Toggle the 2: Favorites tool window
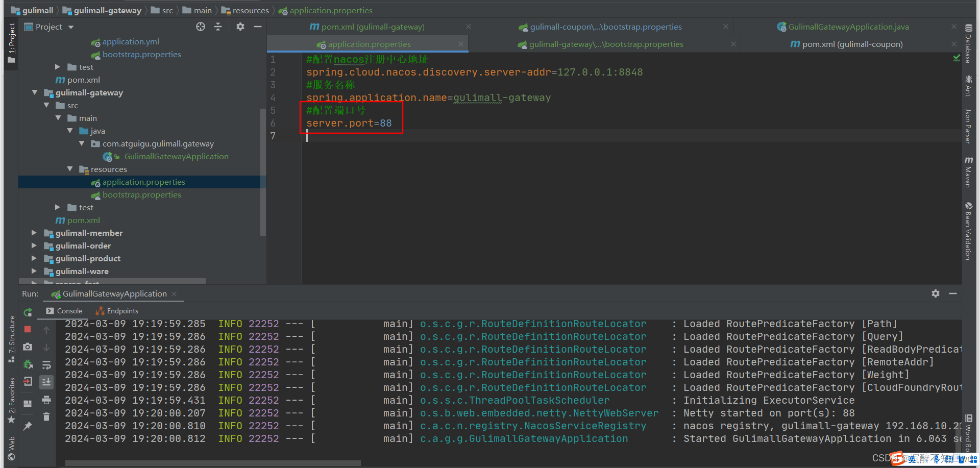 (x=11, y=401)
